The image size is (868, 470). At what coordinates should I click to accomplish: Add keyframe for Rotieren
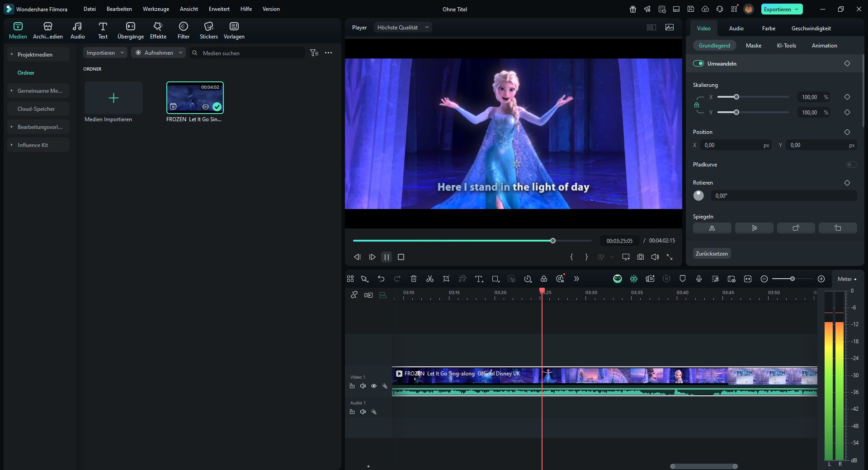(847, 183)
